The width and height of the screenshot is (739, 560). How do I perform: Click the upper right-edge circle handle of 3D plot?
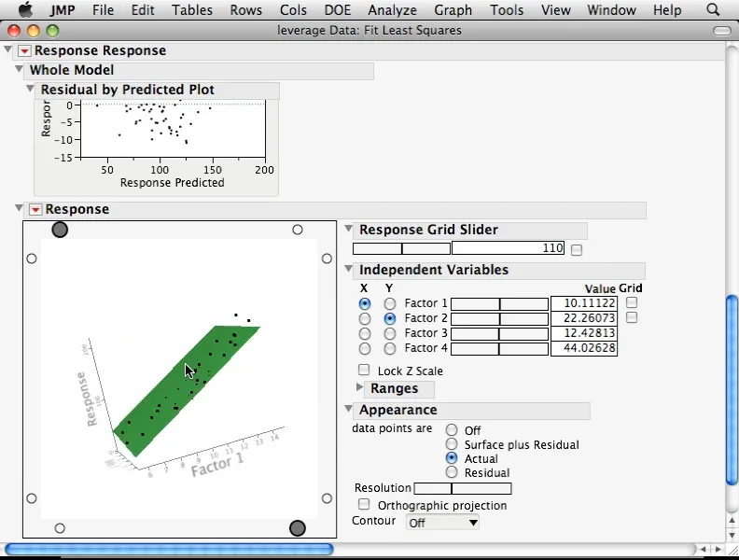click(x=327, y=259)
